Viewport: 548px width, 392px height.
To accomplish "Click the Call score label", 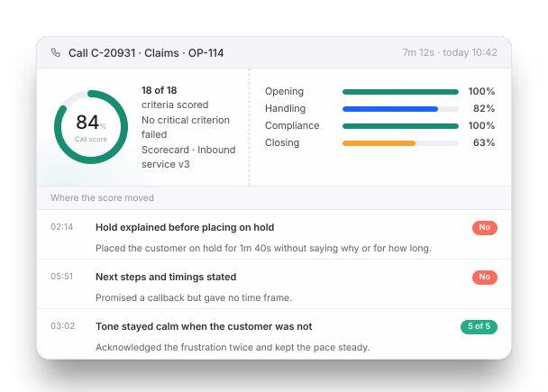I will 91,139.
